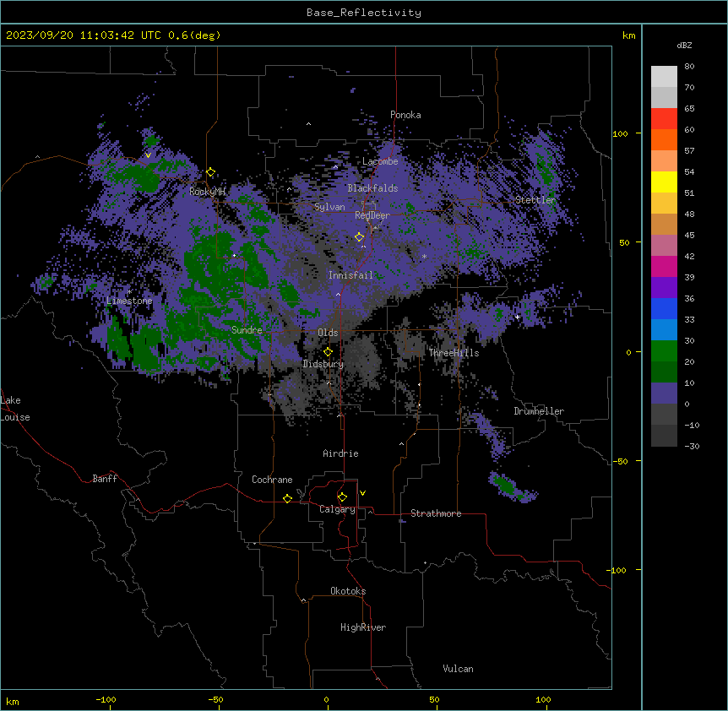Image resolution: width=728 pixels, height=711 pixels.
Task: Select the Cochrane label
Action: pos(272,480)
